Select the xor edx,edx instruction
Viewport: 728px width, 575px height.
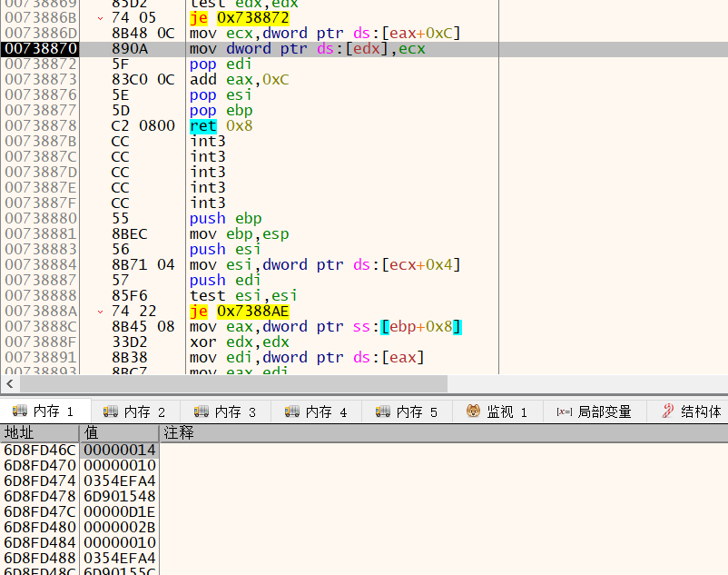pos(239,342)
